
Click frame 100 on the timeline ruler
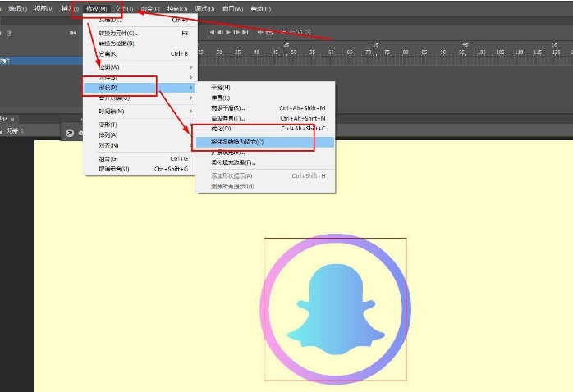pyautogui.click(x=482, y=52)
